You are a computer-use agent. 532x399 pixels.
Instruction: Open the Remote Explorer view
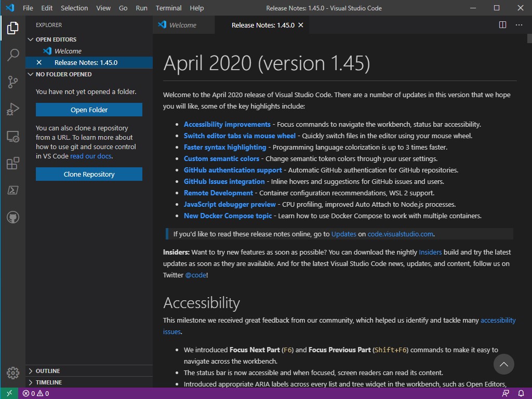(13, 136)
